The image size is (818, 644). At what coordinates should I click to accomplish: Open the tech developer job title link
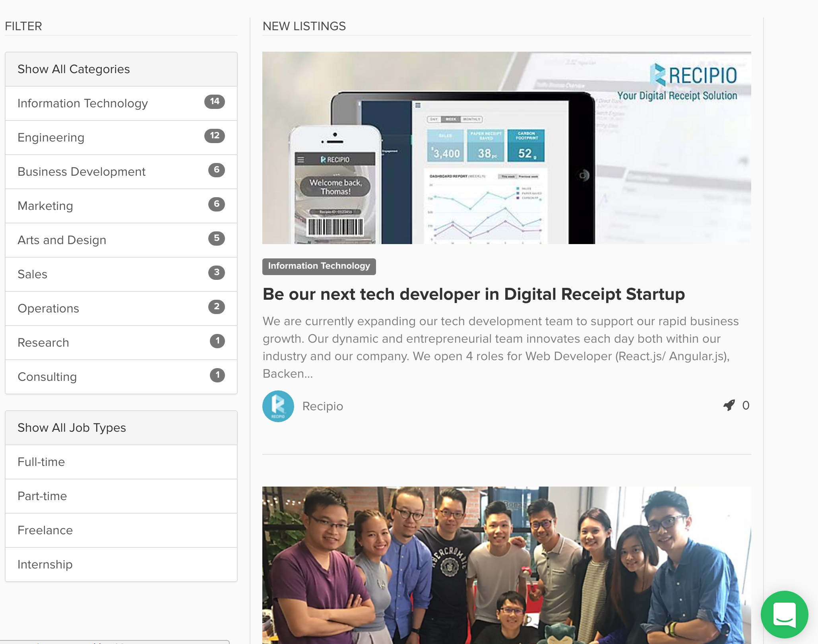pos(473,294)
